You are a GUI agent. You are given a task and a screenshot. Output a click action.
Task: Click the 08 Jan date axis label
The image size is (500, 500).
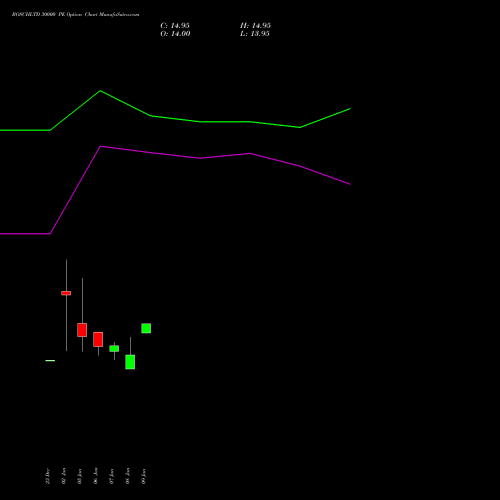click(128, 476)
